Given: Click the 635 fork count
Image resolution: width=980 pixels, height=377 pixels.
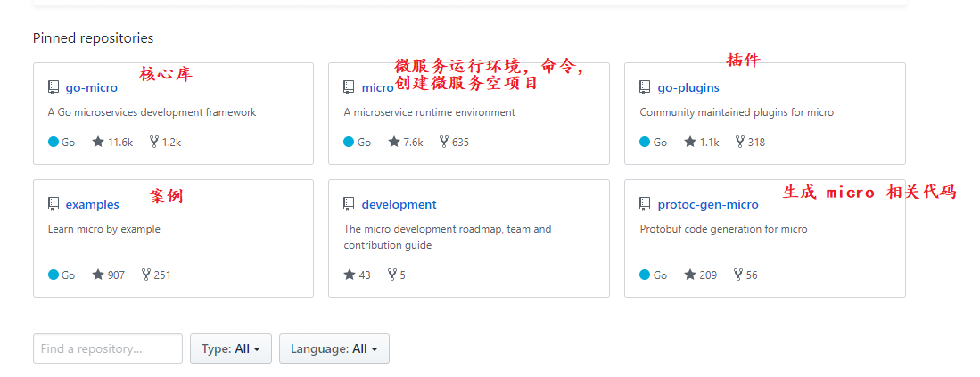Looking at the screenshot, I should point(460,143).
